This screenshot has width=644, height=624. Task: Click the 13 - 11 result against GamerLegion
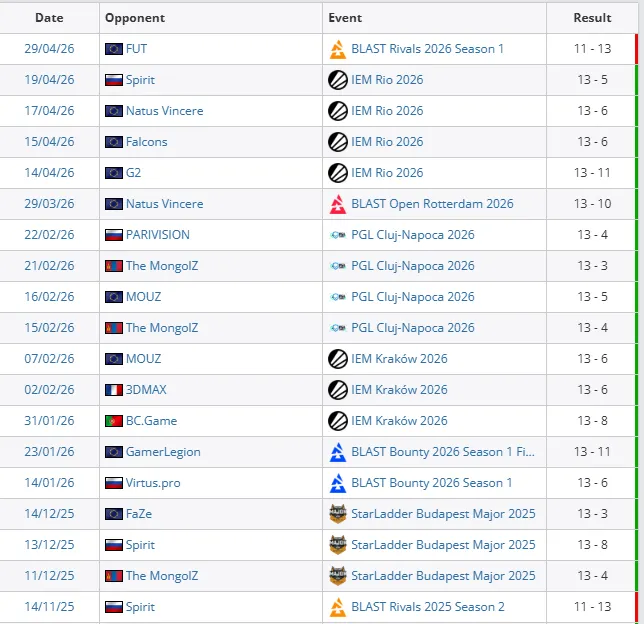[592, 452]
